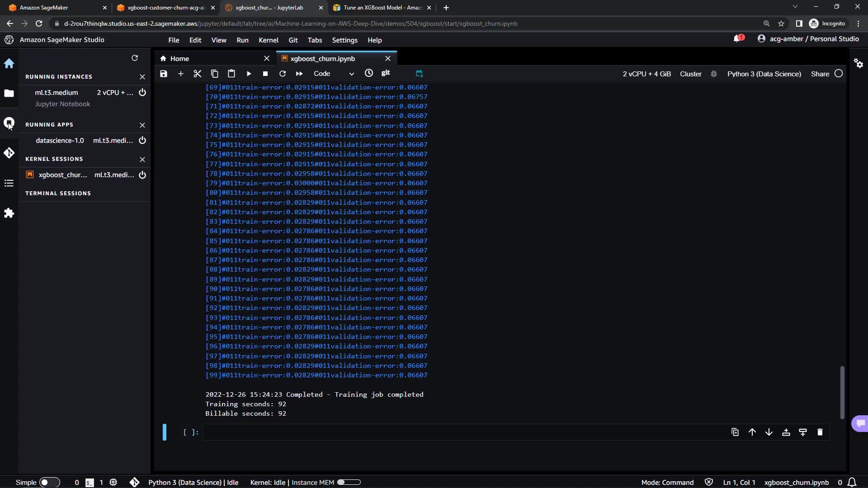This screenshot has height=488, width=868.
Task: Open the Kernel menu
Action: point(268,40)
